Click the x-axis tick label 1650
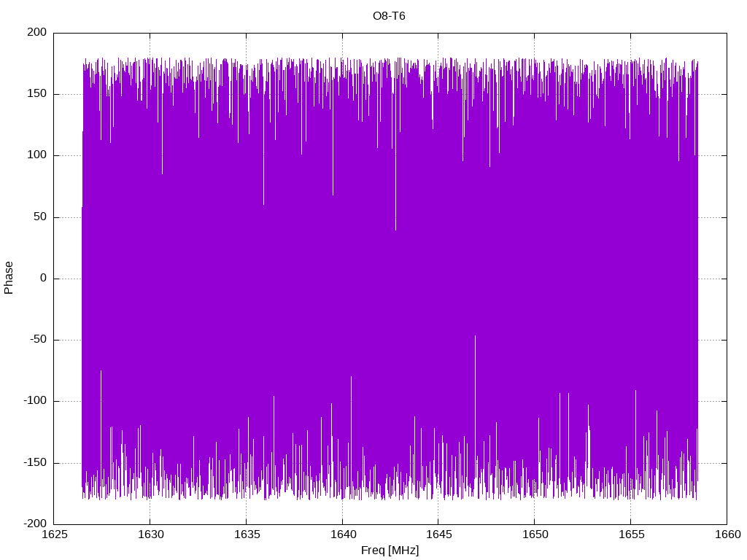Image resolution: width=747 pixels, height=560 pixels. tap(535, 534)
